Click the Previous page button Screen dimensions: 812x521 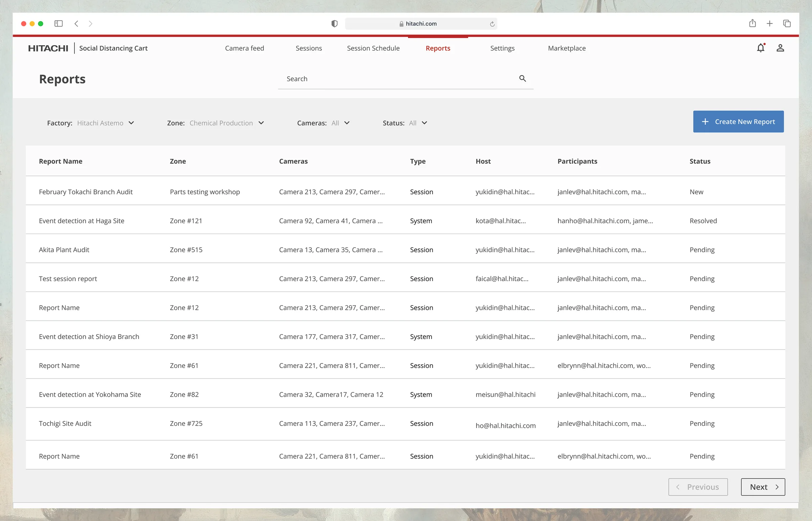[x=698, y=487]
